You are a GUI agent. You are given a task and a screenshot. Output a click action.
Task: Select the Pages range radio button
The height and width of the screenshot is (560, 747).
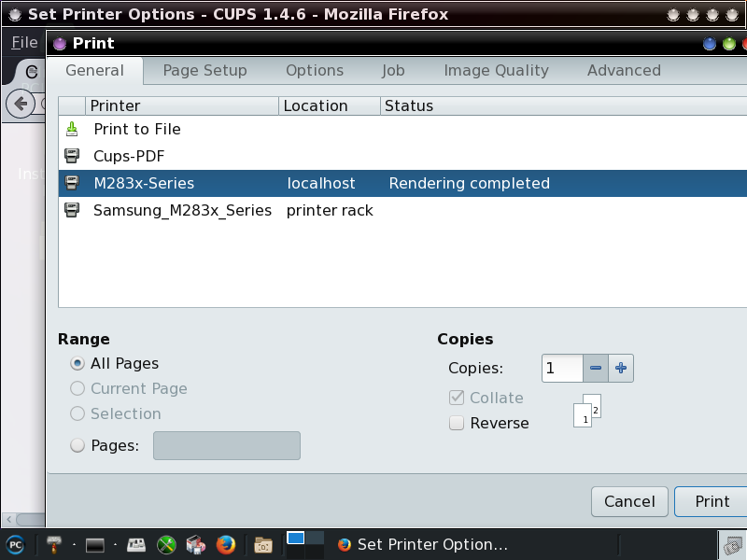click(78, 445)
